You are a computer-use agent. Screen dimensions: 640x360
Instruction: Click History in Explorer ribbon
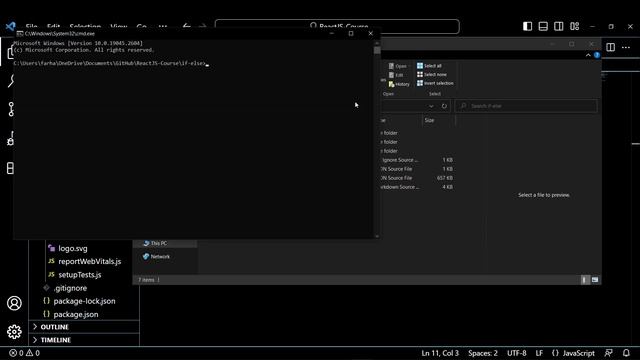(399, 84)
